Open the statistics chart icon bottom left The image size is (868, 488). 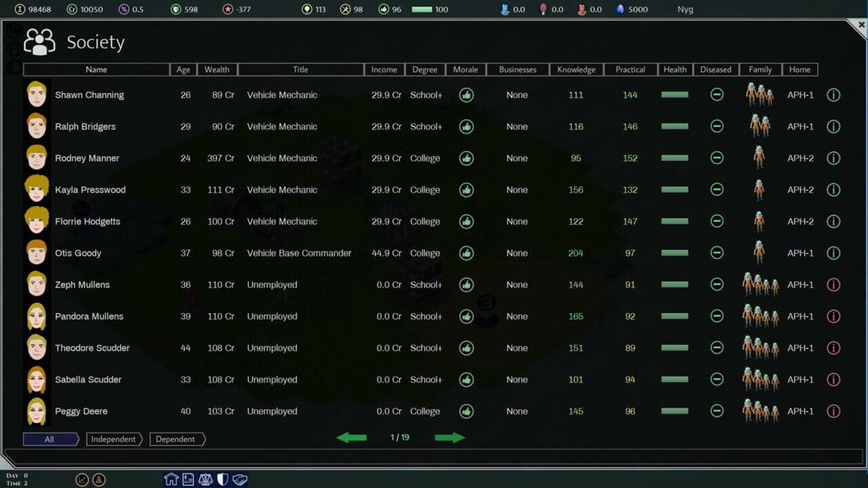(82, 479)
